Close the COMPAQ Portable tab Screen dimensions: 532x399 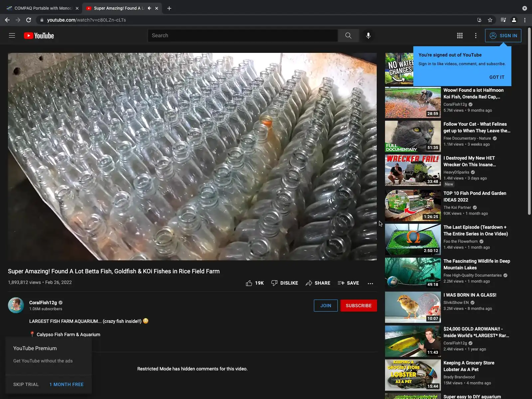(77, 8)
